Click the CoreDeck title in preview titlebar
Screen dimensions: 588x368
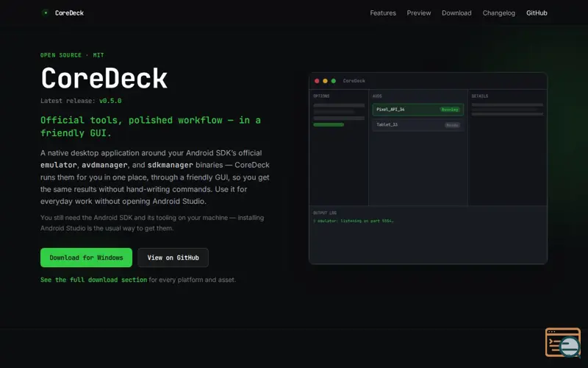click(x=354, y=81)
